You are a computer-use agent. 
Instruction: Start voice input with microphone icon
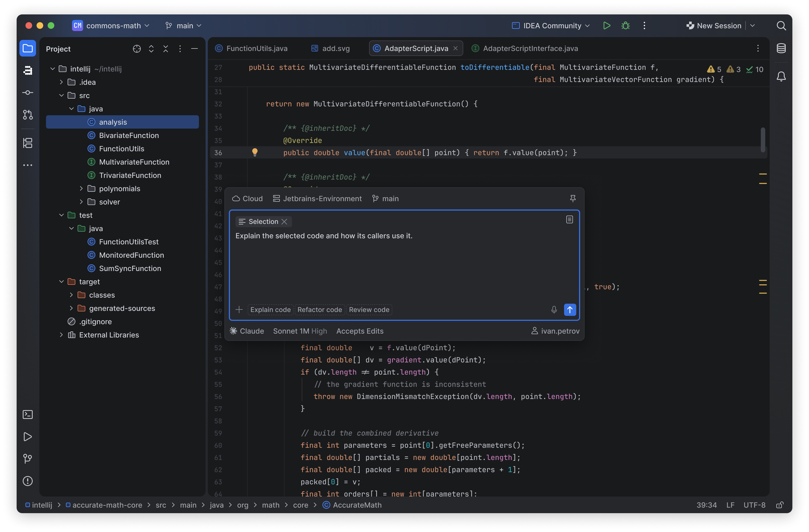click(x=554, y=310)
